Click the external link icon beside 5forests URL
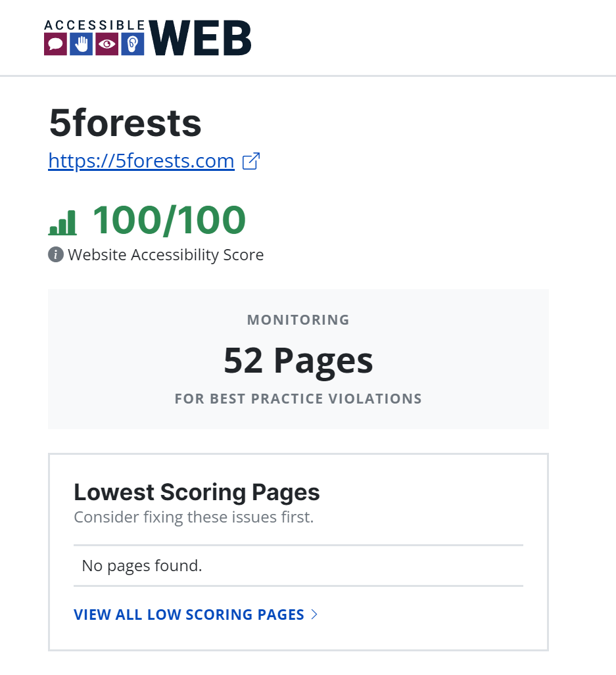 (251, 161)
